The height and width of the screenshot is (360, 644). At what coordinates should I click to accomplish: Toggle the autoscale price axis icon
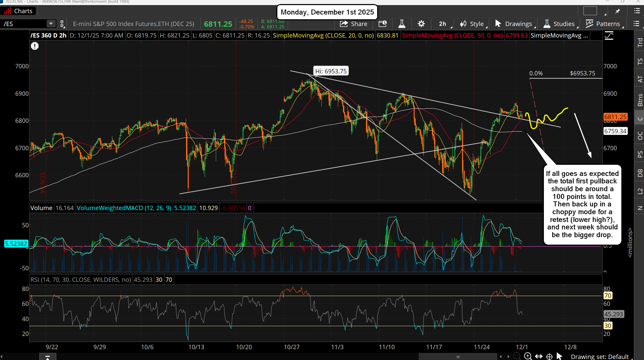[x=609, y=36]
